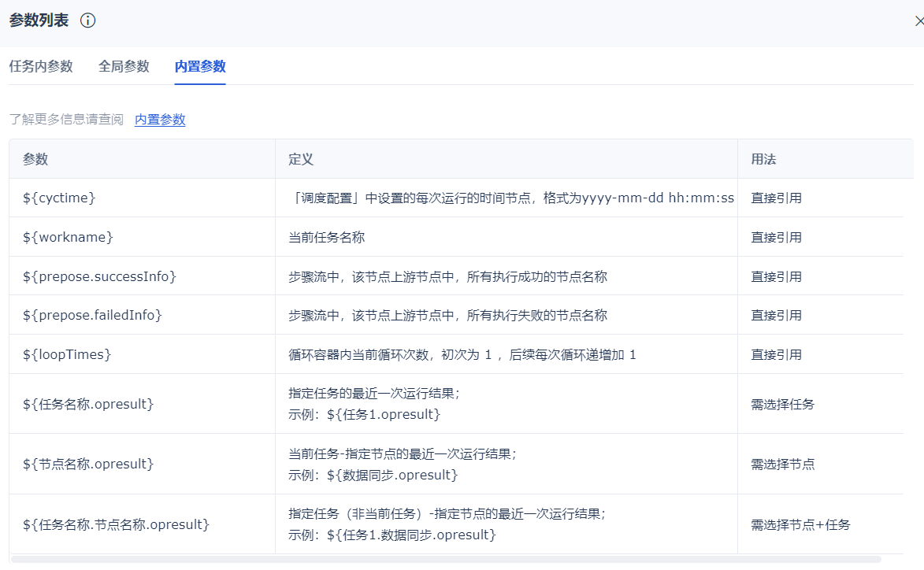Screen dimensions: 924x570
Task: Select the 内置参数 tab
Action: [200, 67]
